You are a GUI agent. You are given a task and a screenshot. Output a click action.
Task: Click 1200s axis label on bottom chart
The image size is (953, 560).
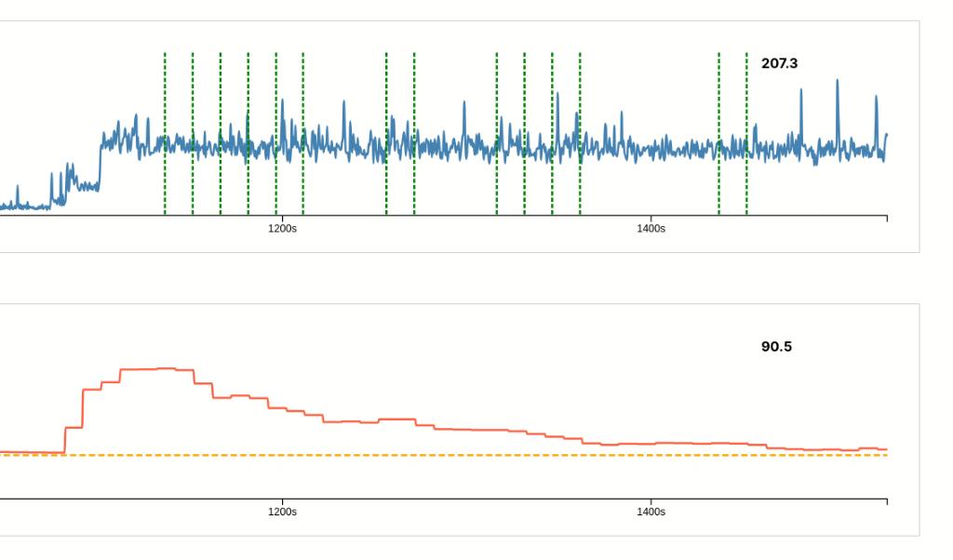282,512
